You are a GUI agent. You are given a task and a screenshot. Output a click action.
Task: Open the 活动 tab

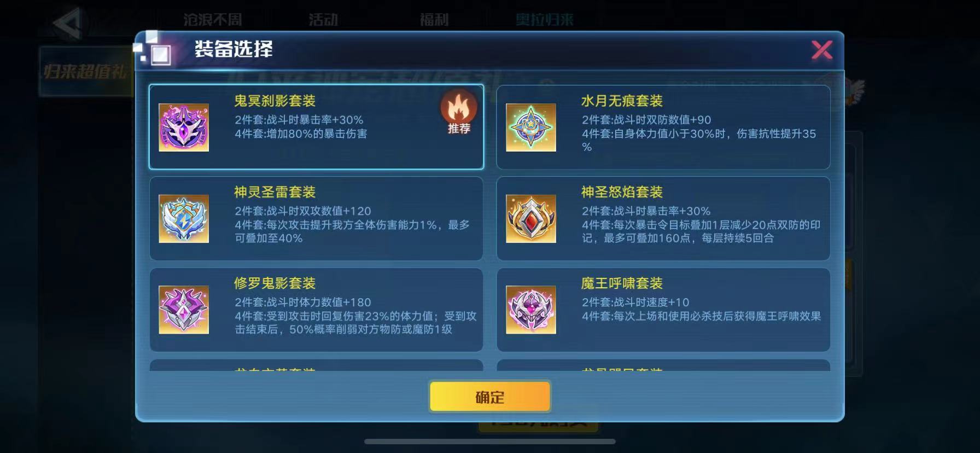pyautogui.click(x=323, y=20)
